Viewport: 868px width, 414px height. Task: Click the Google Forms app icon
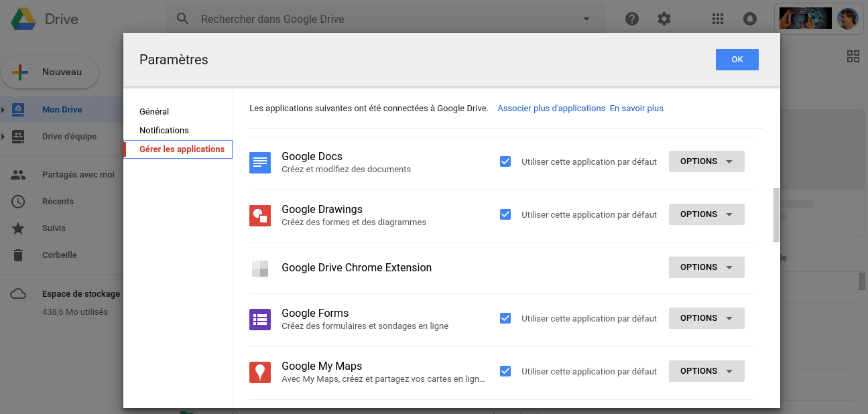[260, 319]
